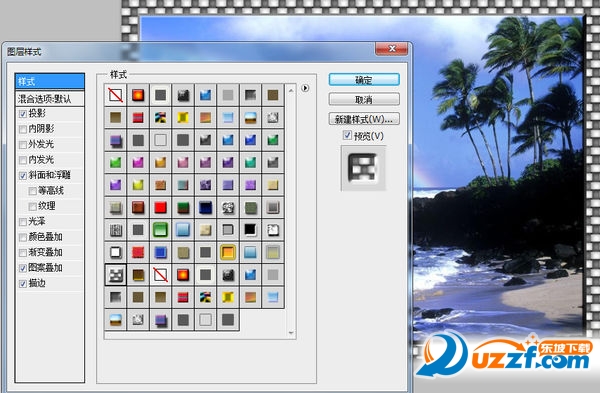Choose the dark navy blue square style
The height and width of the screenshot is (393, 600).
pos(205,207)
